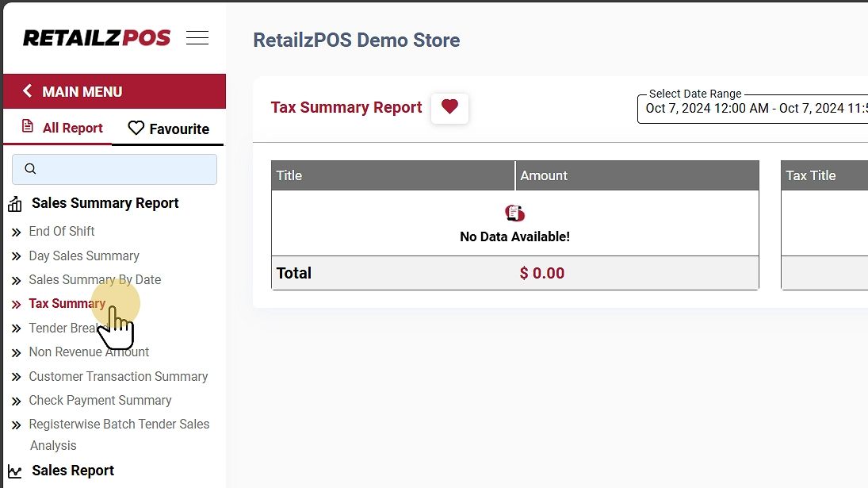Viewport: 868px width, 488px height.
Task: Click the Sales Report line chart icon
Action: [x=15, y=471]
